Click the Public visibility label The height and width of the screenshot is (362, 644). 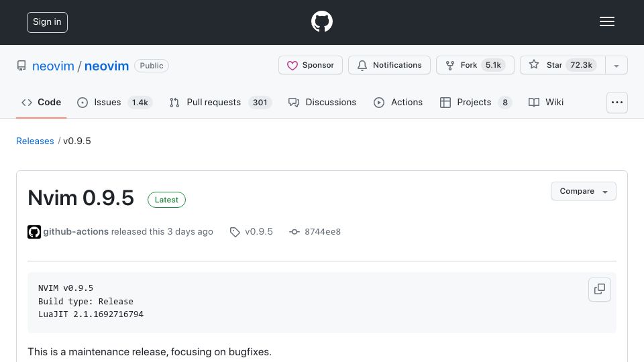(x=152, y=66)
